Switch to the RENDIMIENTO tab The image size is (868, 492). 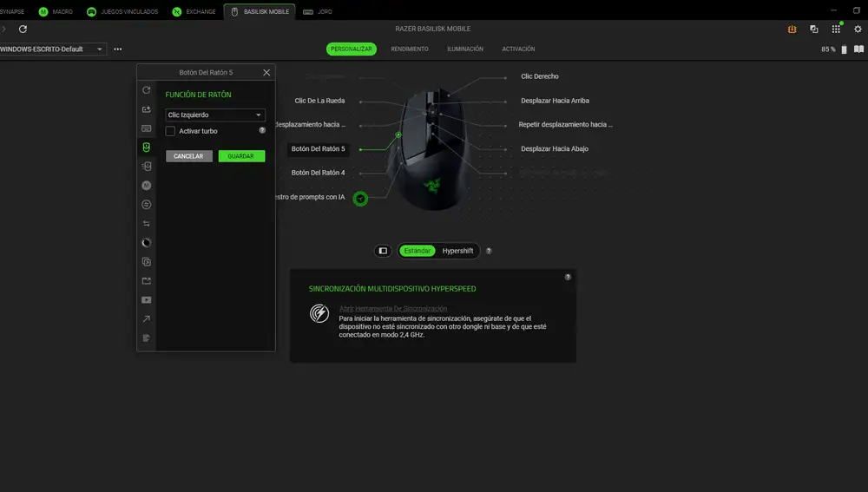click(x=410, y=49)
